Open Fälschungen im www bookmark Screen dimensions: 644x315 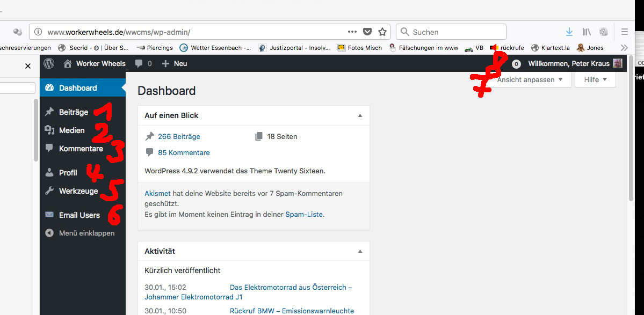pyautogui.click(x=423, y=48)
